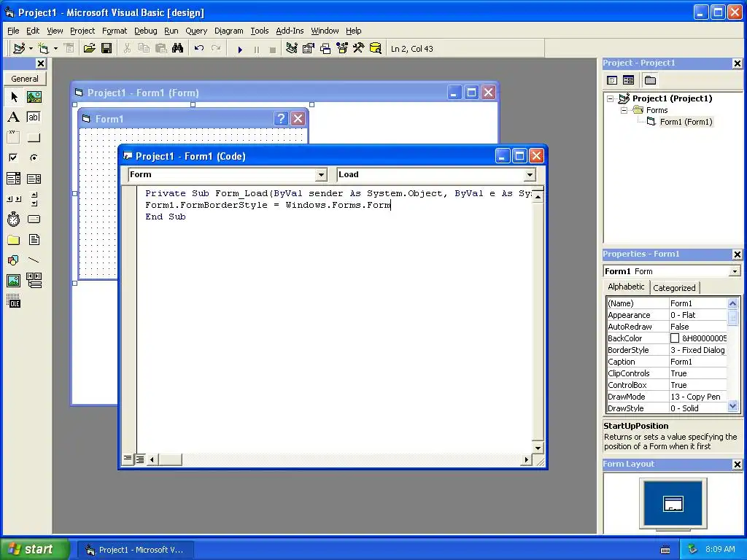Select the Shape control in the toolbox

14,260
